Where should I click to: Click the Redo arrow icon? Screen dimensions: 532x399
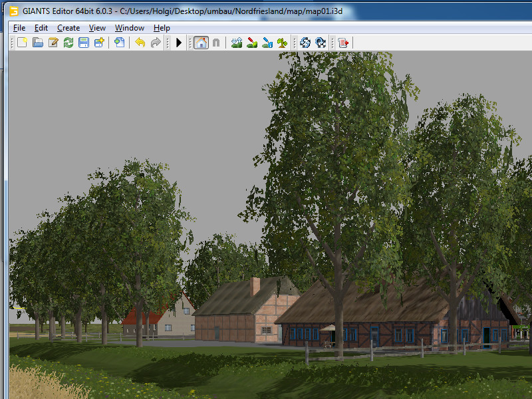click(x=156, y=43)
